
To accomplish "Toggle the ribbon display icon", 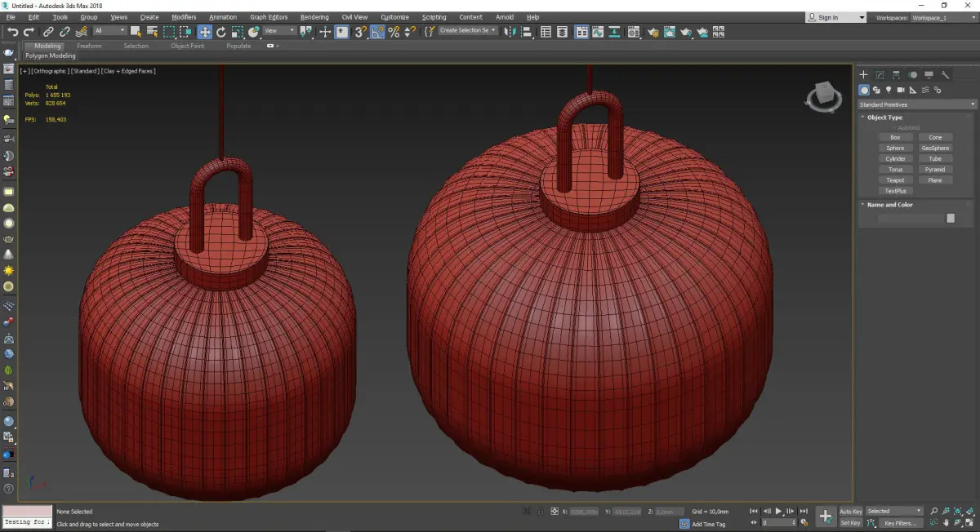I will [x=581, y=32].
